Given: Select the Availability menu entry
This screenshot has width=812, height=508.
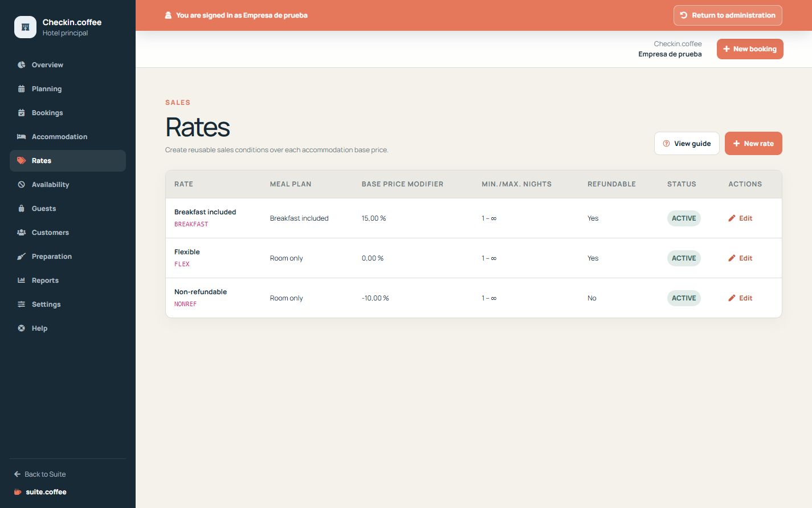Looking at the screenshot, I should point(68,185).
